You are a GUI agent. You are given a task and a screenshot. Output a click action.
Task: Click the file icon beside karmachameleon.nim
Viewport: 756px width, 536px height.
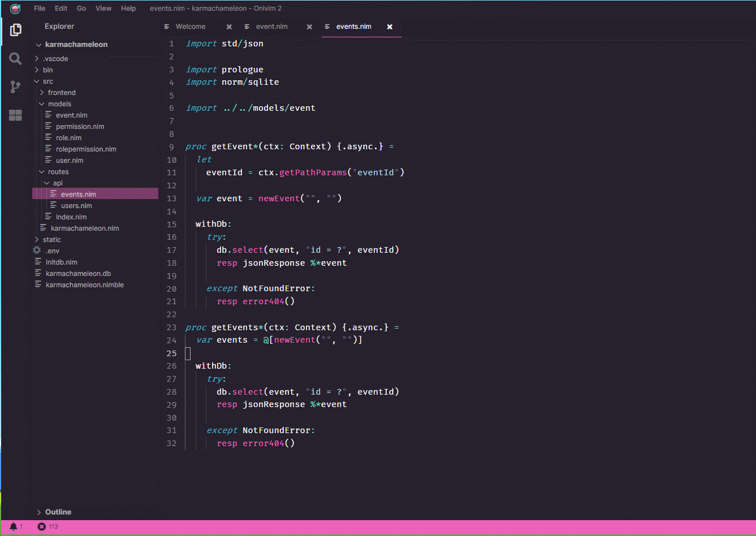click(x=44, y=228)
